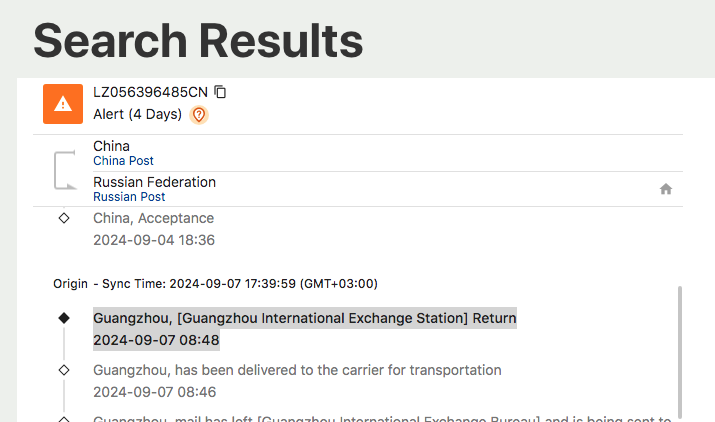
Task: Click the diamond marker for delivered to carrier
Action: [x=64, y=370]
